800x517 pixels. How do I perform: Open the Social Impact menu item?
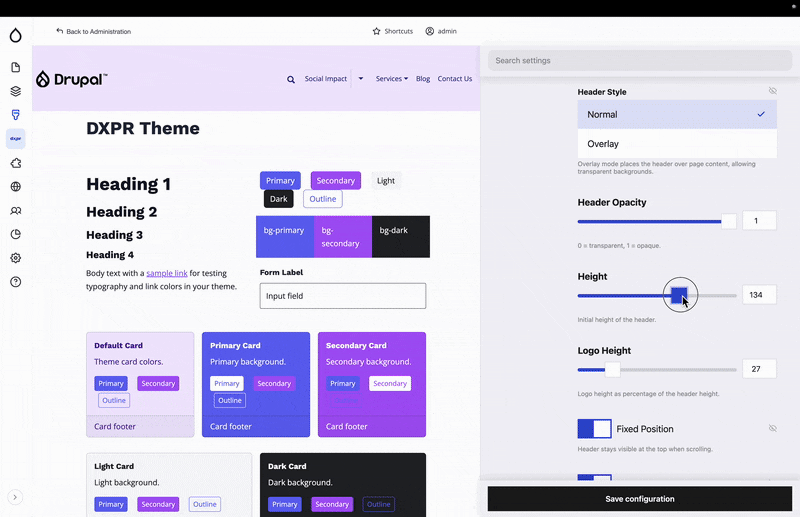tap(326, 79)
